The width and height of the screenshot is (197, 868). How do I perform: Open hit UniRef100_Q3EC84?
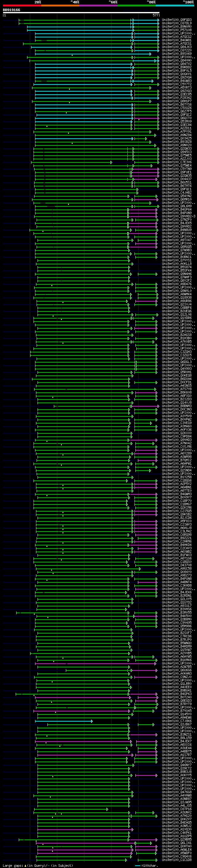177,125
